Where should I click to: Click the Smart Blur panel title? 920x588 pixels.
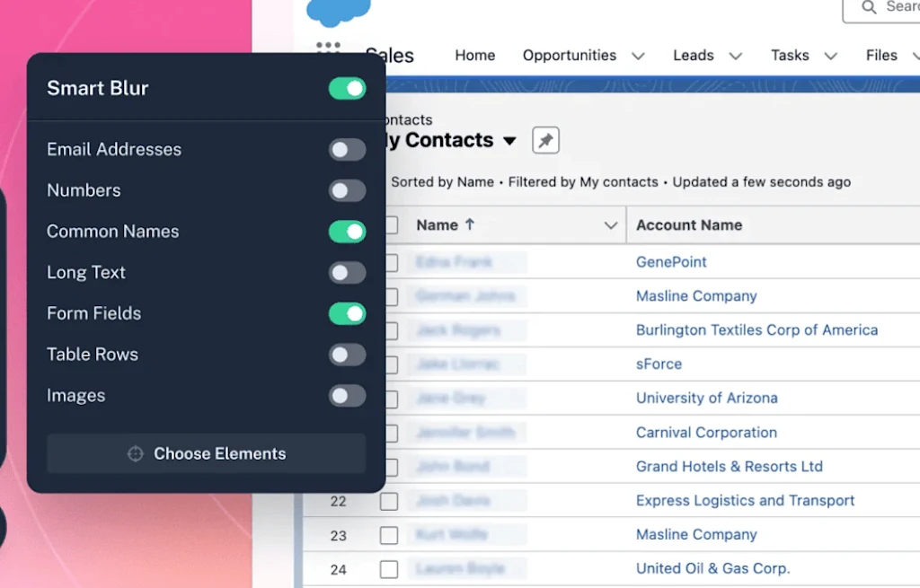pos(97,88)
